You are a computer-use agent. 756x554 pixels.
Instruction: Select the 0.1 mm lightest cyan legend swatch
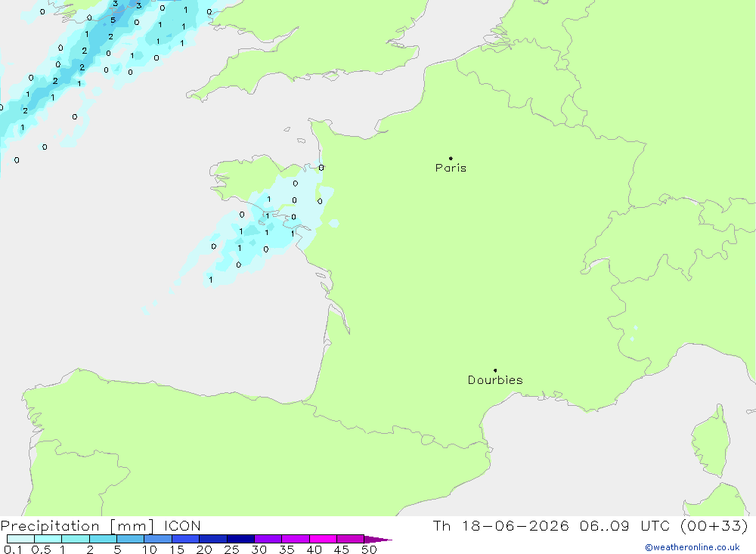[x=20, y=539]
